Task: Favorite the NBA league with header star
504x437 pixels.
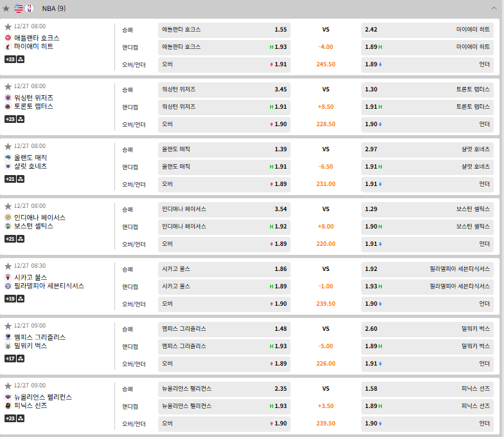Action: (6, 8)
